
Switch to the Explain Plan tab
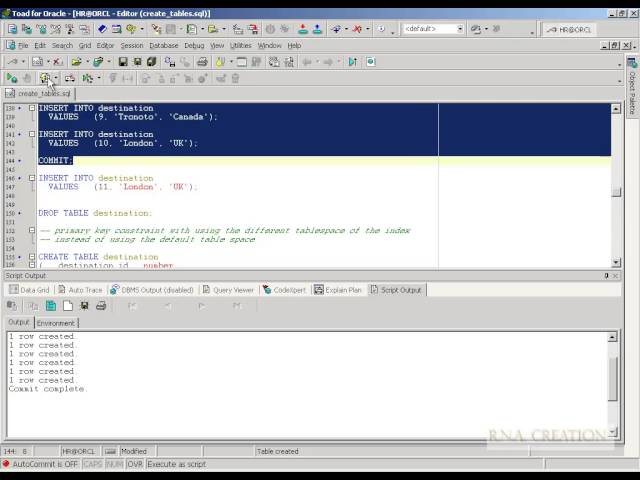[338, 290]
